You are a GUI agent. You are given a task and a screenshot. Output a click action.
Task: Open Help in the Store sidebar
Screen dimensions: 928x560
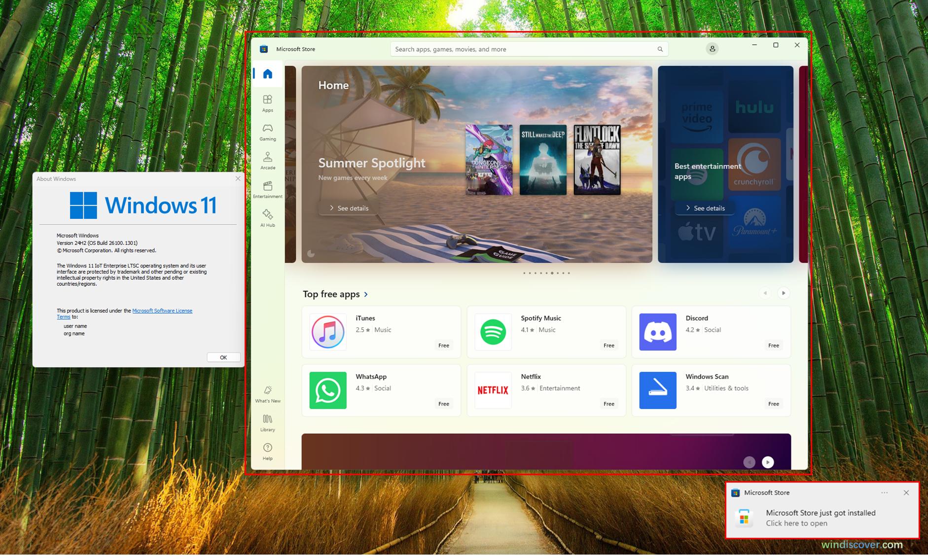click(x=268, y=452)
